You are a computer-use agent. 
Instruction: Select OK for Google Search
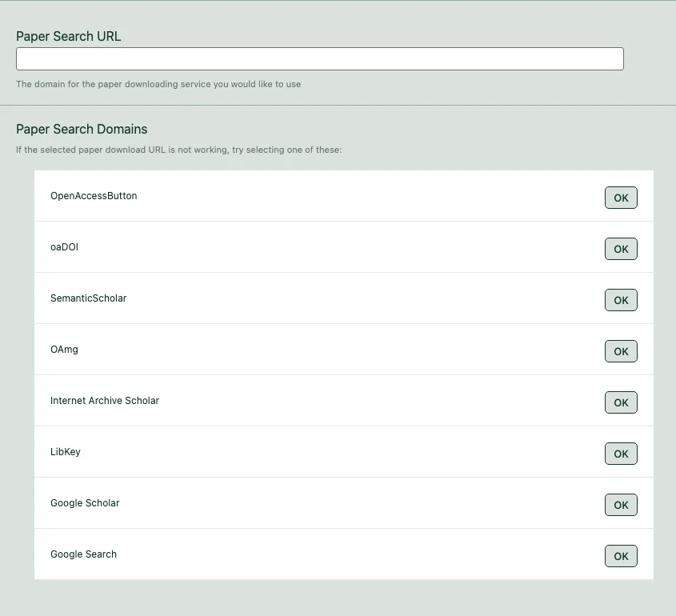tap(621, 557)
